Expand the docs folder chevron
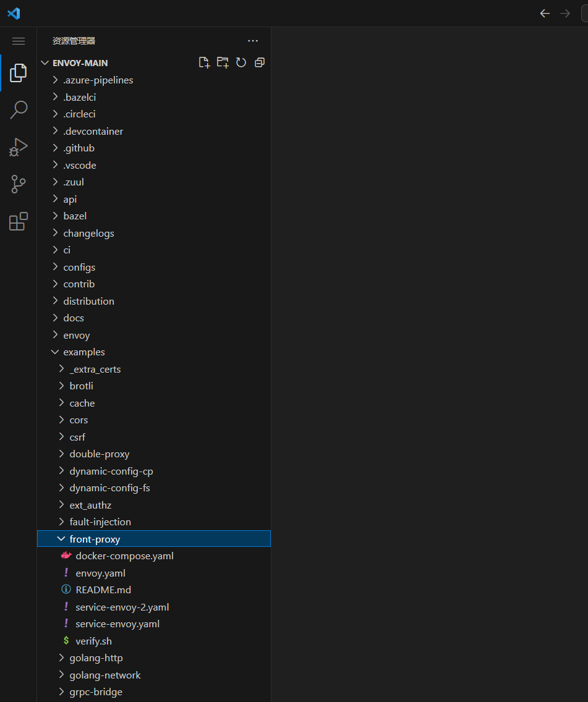The height and width of the screenshot is (702, 588). pyautogui.click(x=55, y=318)
